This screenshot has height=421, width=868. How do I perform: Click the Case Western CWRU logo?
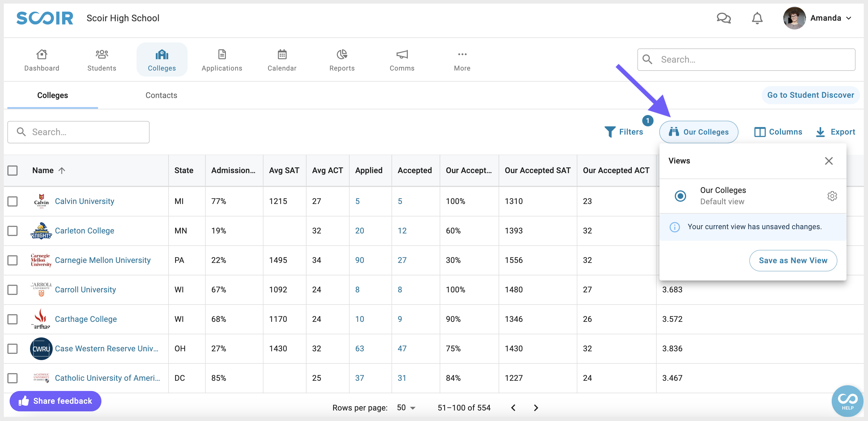click(x=41, y=348)
